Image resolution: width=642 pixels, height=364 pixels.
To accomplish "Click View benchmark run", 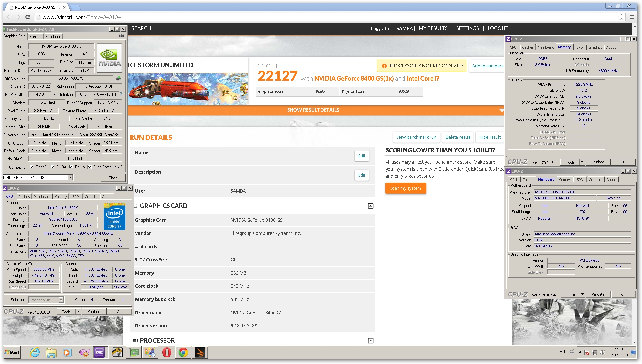I will click(x=416, y=137).
